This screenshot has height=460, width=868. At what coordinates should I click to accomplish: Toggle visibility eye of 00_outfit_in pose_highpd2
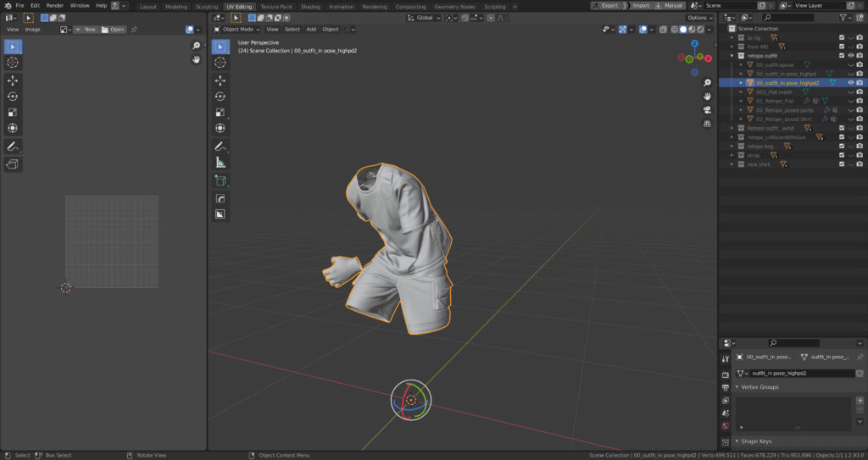tap(851, 83)
